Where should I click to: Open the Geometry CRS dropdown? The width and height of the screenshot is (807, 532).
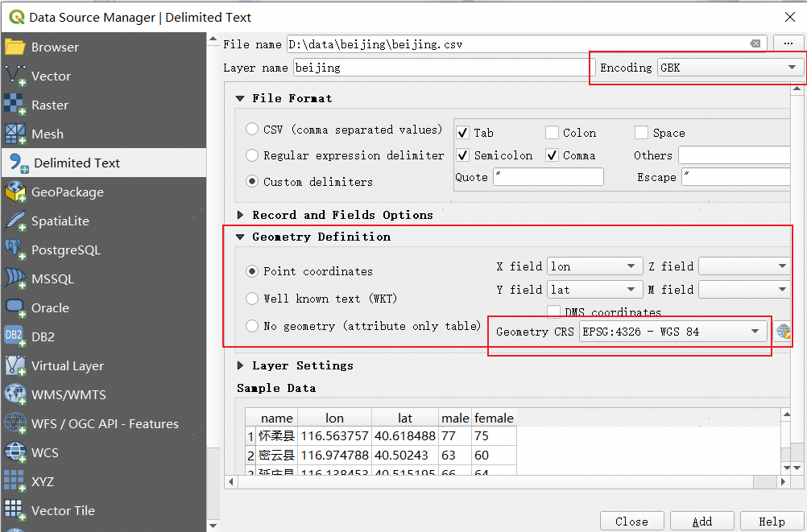point(671,330)
